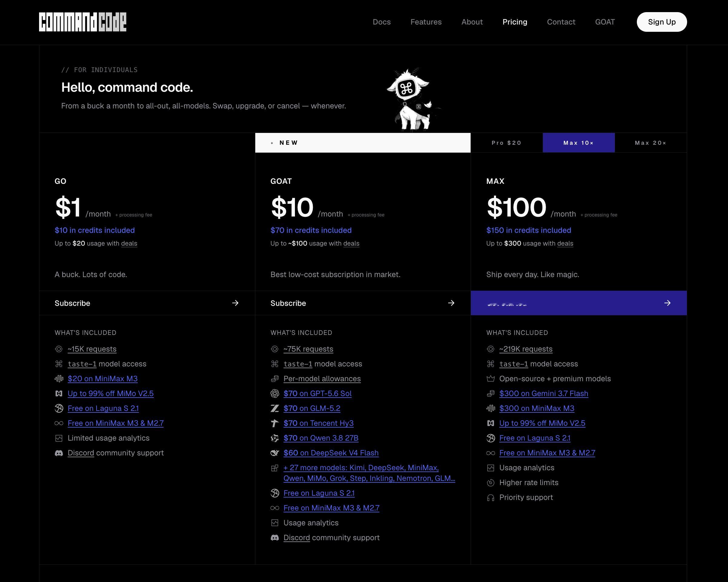
Task: Open the $300 on Gemini 3.7 Flash link
Action: pos(544,394)
